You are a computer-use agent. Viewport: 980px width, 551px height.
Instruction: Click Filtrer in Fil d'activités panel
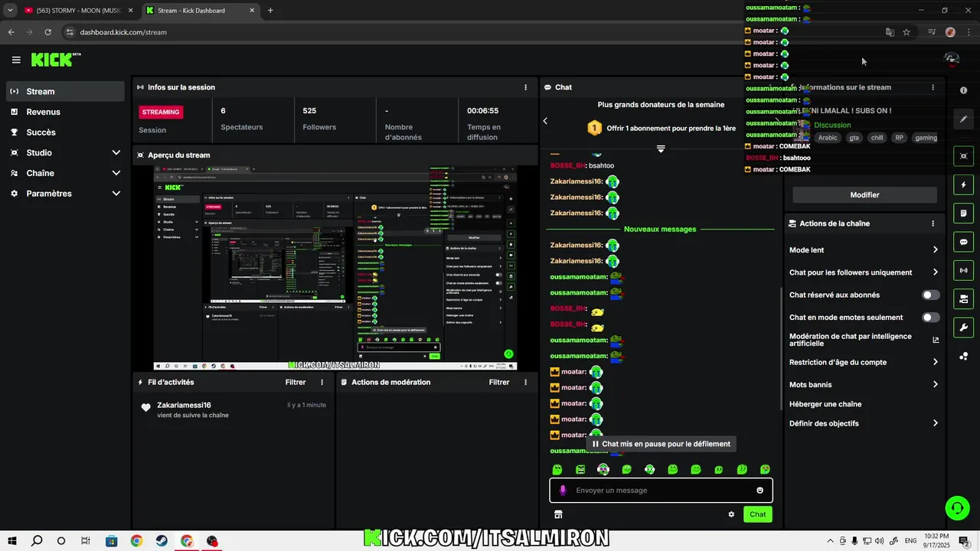coord(296,382)
